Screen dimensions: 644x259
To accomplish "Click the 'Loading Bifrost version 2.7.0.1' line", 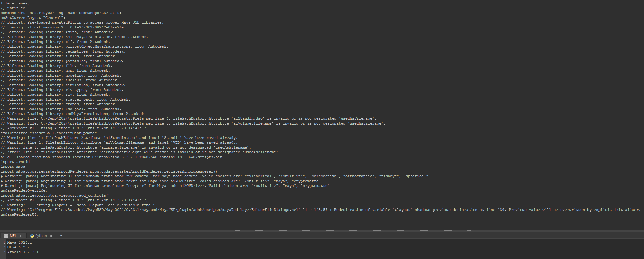I will pos(62,28).
